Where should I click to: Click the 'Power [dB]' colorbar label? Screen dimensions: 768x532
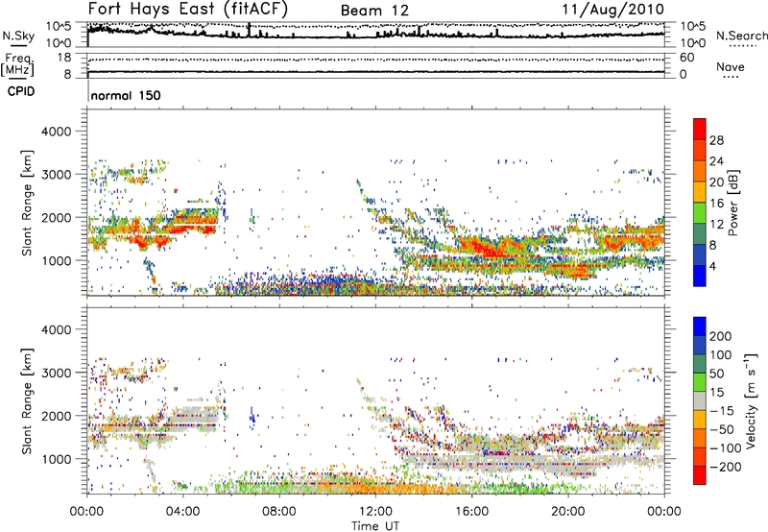click(732, 203)
